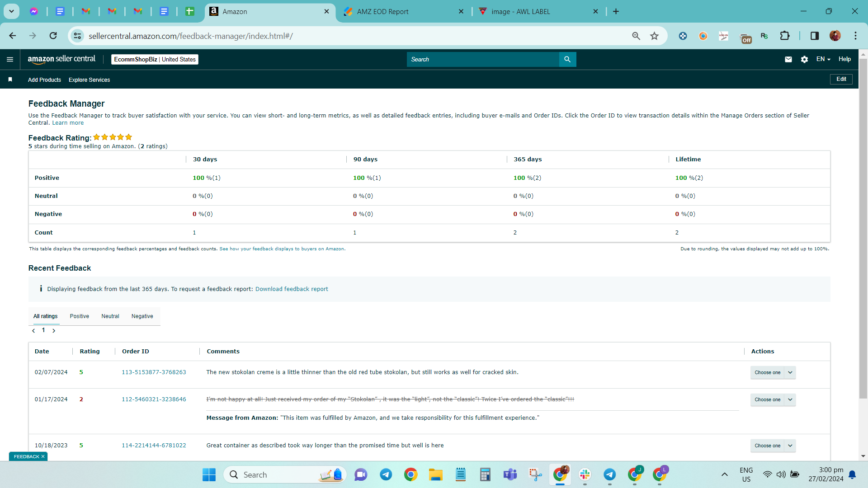Toggle the Chrome side panel icon
868x488 pixels.
815,36
